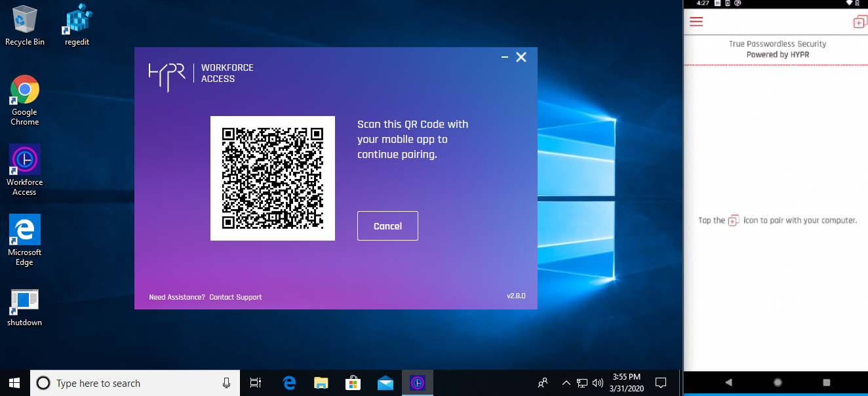
Task: Tap the Android recent apps button
Action: (x=826, y=382)
